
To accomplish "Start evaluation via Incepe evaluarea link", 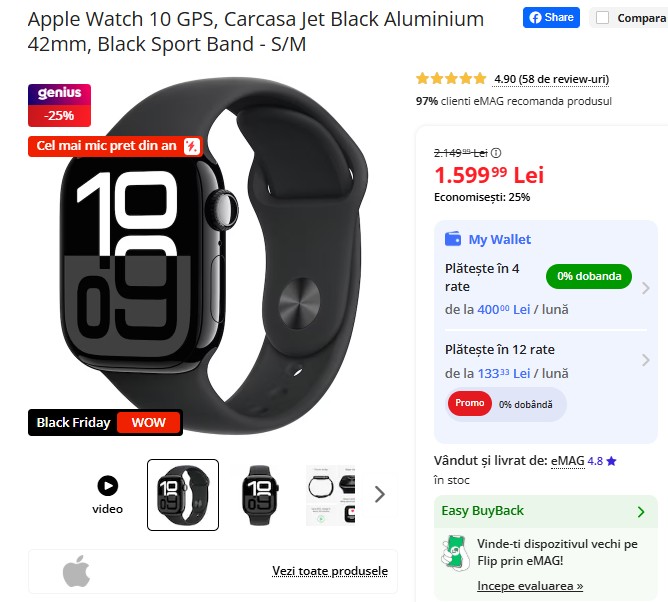I will click(530, 586).
